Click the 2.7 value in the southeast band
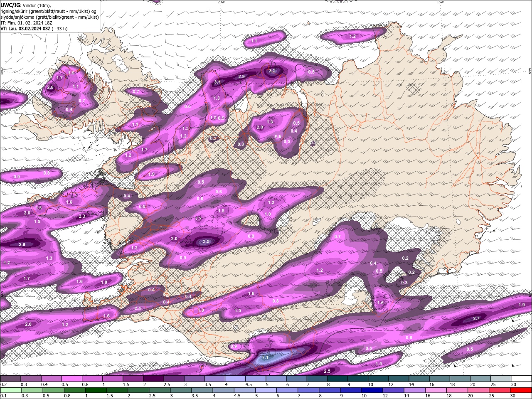 tap(477, 318)
